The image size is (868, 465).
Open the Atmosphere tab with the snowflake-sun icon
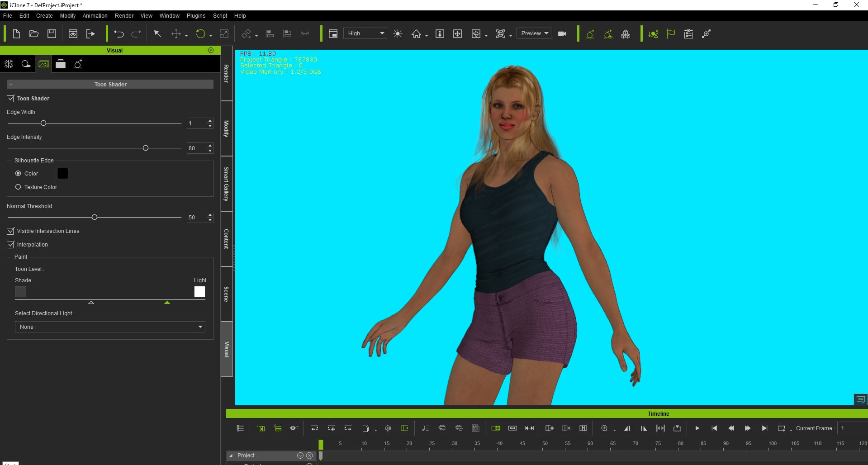9,64
